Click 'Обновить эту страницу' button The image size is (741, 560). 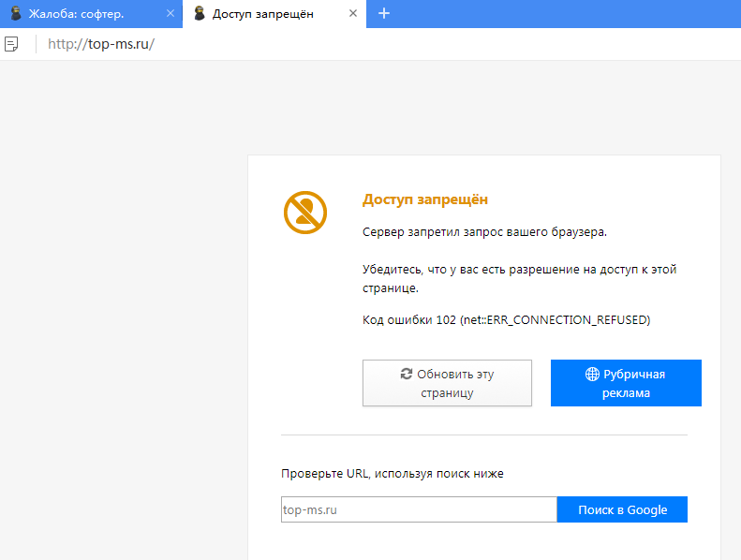(x=447, y=383)
